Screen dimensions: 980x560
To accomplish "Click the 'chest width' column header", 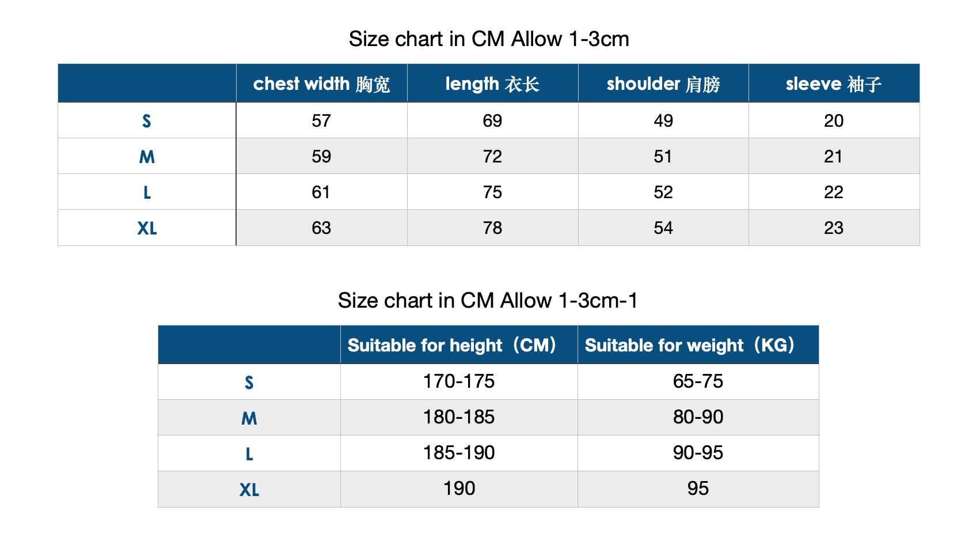I will click(x=321, y=84).
